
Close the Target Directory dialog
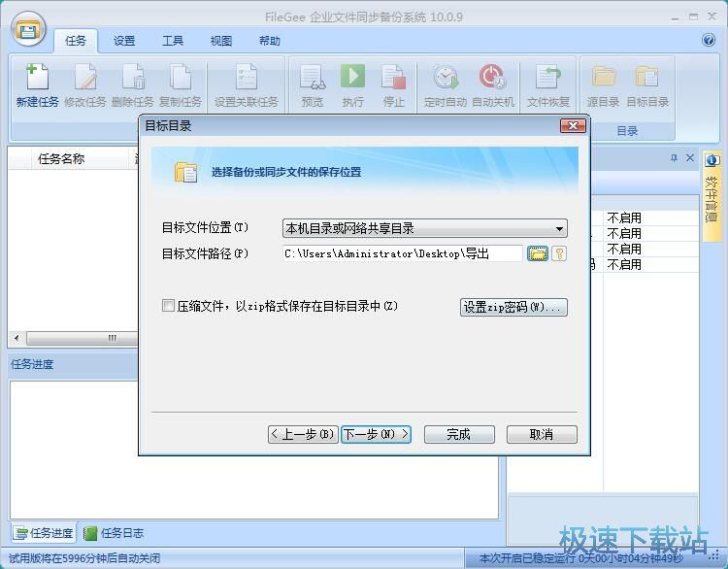[573, 126]
